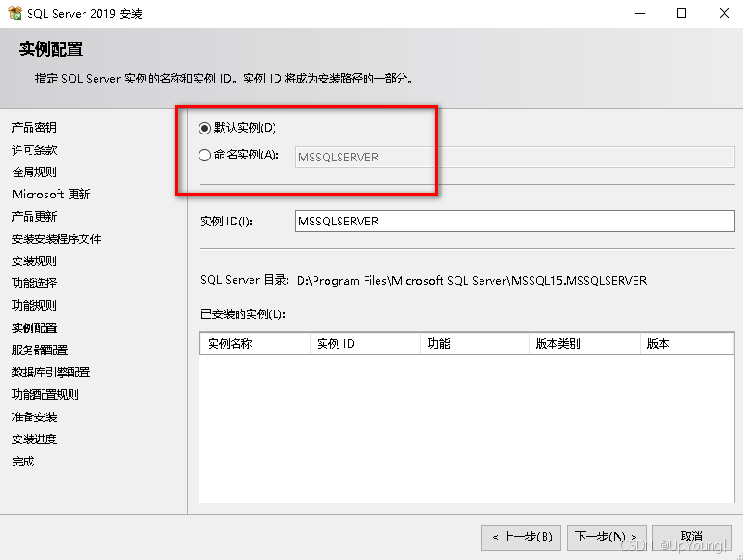The height and width of the screenshot is (560, 743).
Task: Click the SQL Server directory path text
Action: pos(471,281)
